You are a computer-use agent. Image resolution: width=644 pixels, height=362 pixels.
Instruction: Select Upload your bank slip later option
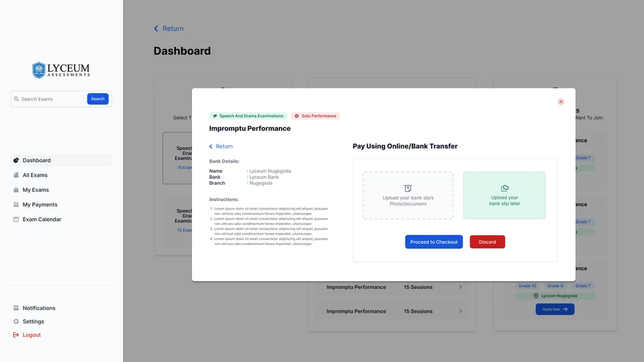click(504, 195)
